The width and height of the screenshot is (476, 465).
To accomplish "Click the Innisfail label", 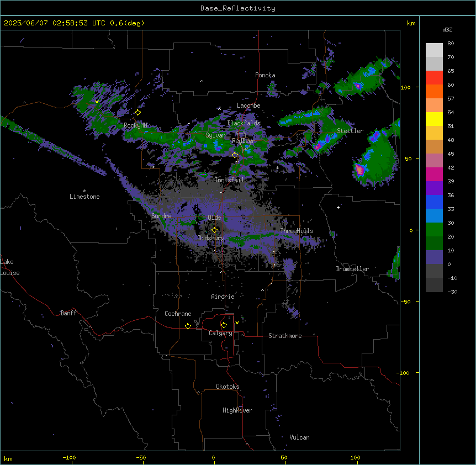I will [230, 180].
